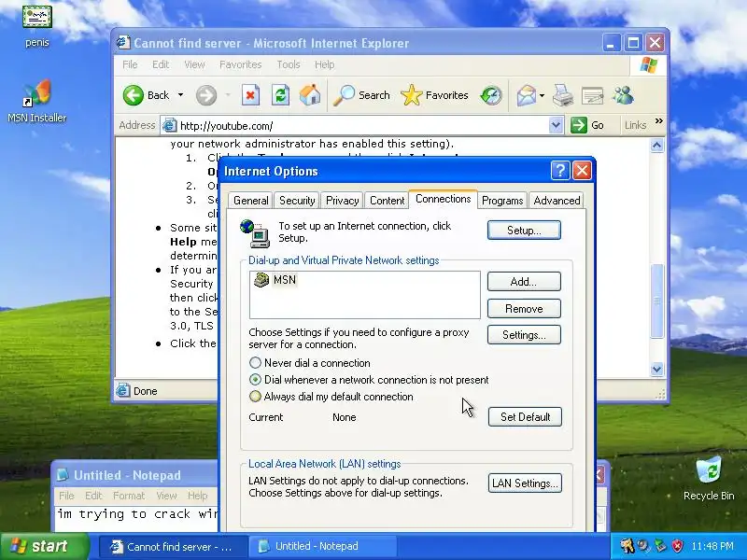Click the Forward arrow in Internet Explorer

coord(206,95)
